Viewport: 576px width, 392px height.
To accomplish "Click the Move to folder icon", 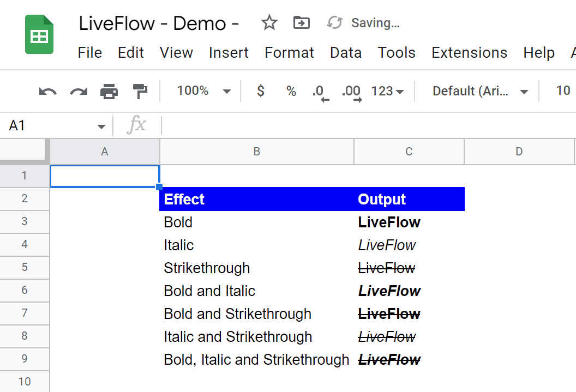I will click(301, 22).
